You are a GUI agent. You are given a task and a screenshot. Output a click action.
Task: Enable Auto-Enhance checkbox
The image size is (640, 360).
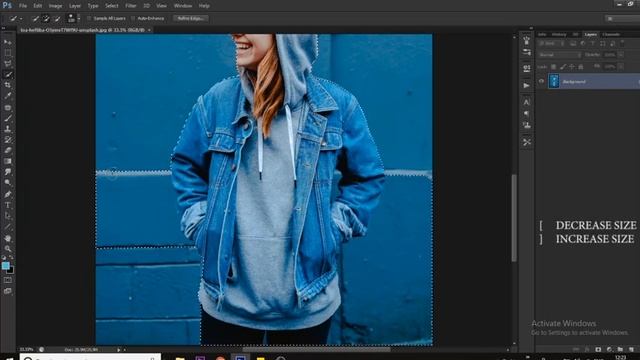133,18
